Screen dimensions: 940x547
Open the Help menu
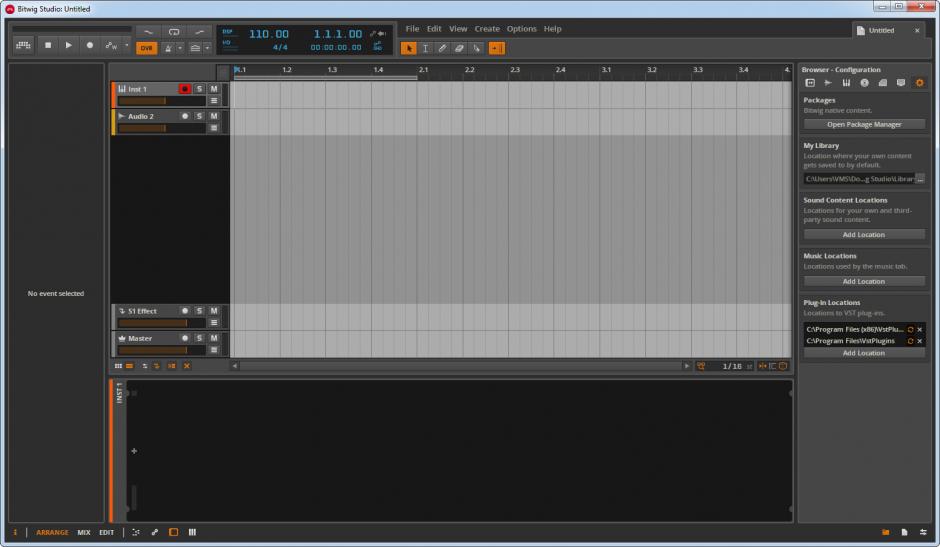click(552, 29)
